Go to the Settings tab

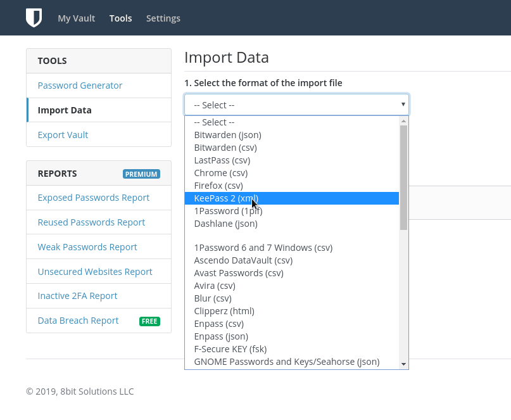[x=163, y=18]
